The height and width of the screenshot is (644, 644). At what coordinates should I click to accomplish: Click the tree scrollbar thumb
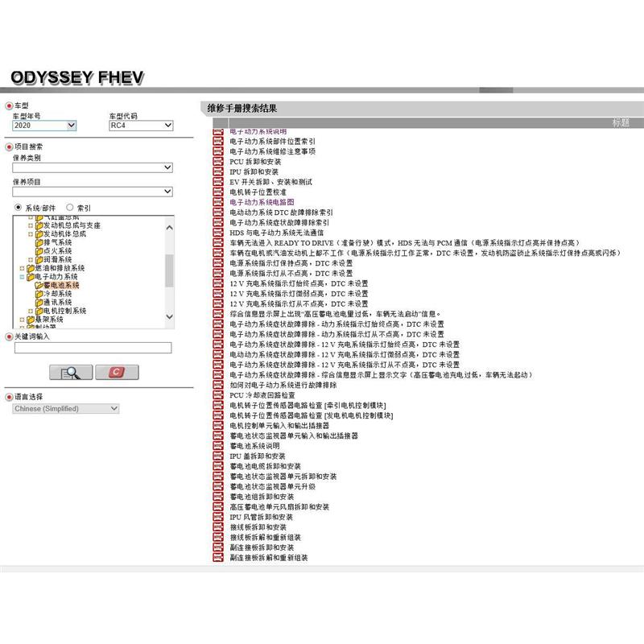pyautogui.click(x=169, y=270)
